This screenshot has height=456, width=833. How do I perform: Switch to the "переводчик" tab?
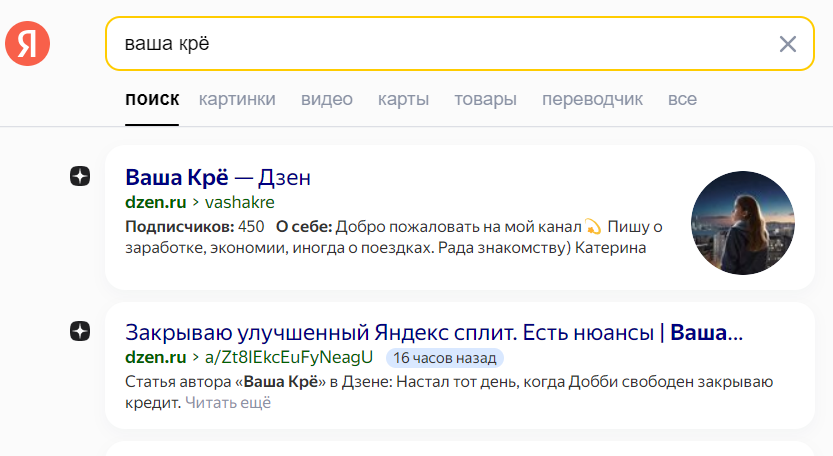click(x=592, y=99)
